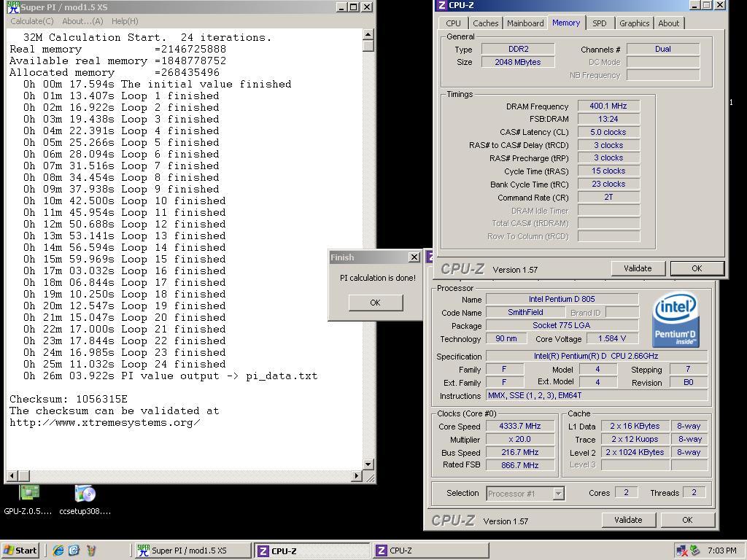This screenshot has height=560, width=747.
Task: Click the first CPU-Z taskbar button
Action: tap(311, 551)
